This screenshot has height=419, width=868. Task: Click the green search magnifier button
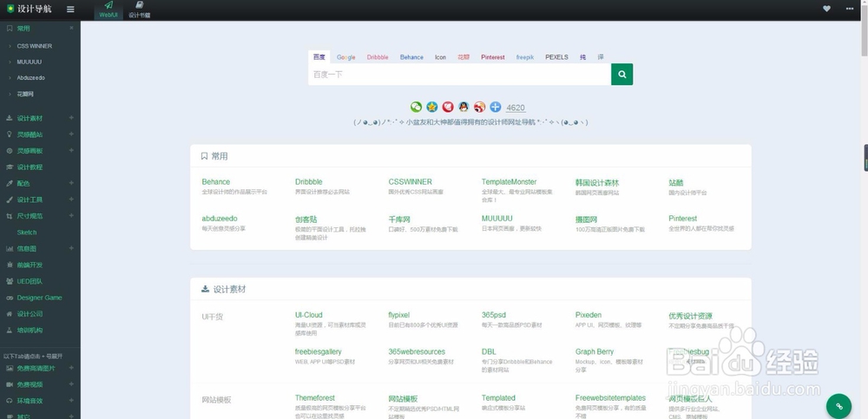621,74
